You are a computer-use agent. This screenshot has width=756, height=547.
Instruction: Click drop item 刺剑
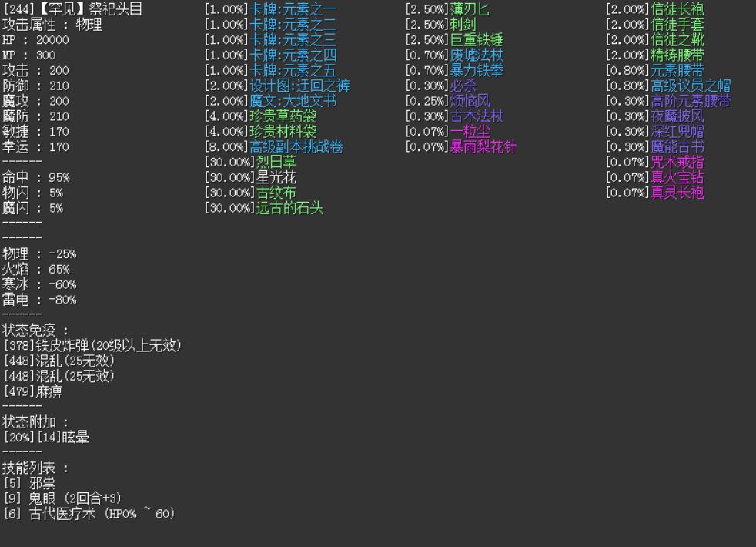[463, 25]
